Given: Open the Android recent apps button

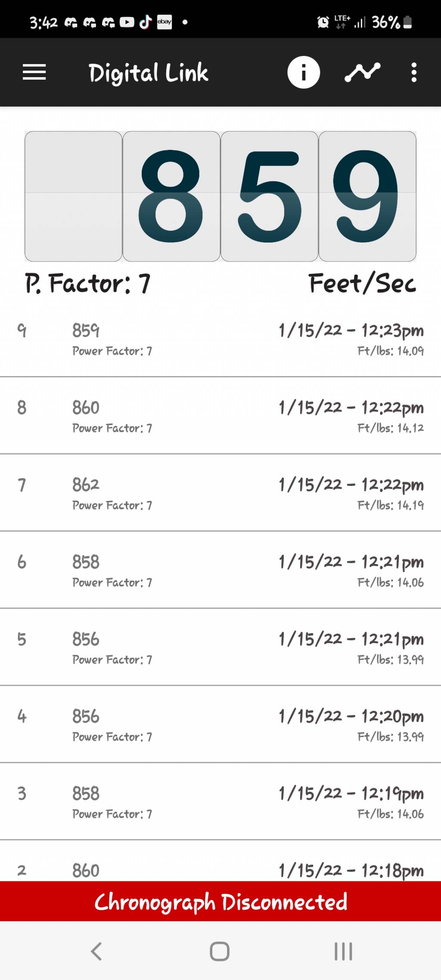Looking at the screenshot, I should 343,951.
